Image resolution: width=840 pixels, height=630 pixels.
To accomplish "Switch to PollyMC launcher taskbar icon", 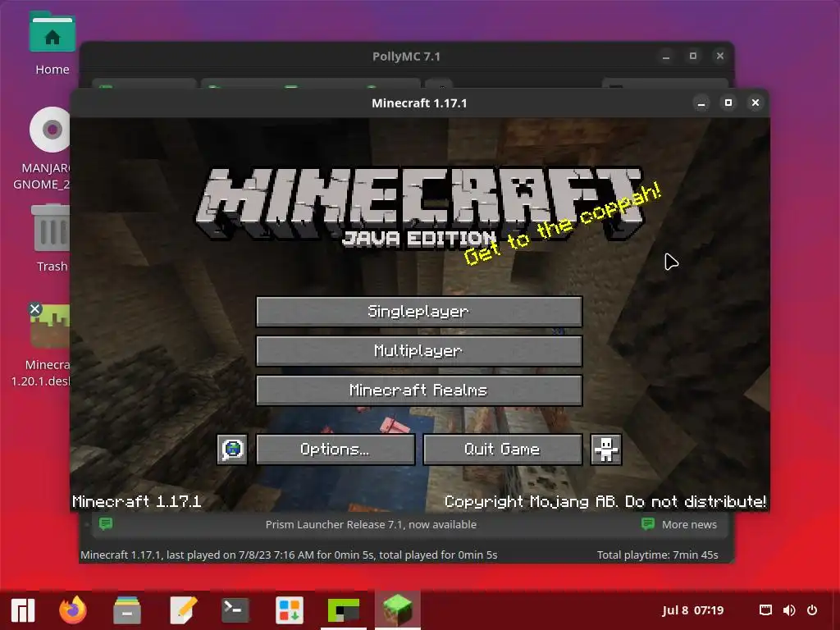I will click(344, 610).
